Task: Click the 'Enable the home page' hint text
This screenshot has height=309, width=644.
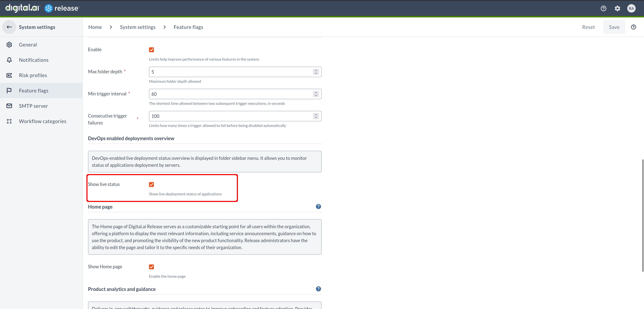Action: 167,276
